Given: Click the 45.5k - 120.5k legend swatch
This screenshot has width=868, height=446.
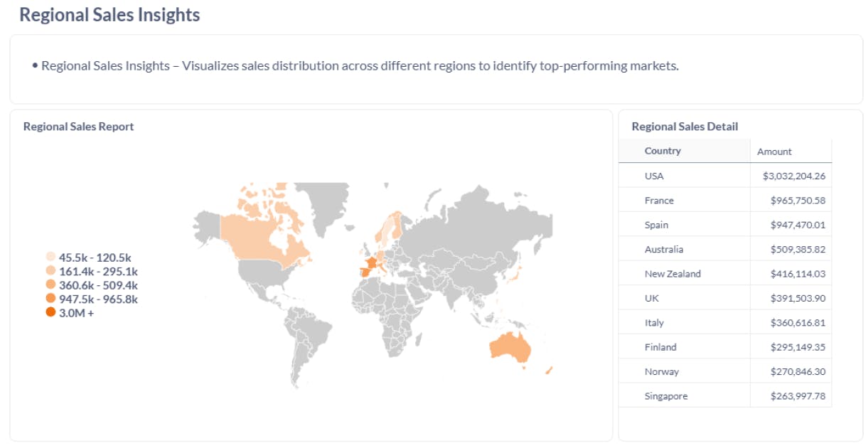Looking at the screenshot, I should click(50, 257).
